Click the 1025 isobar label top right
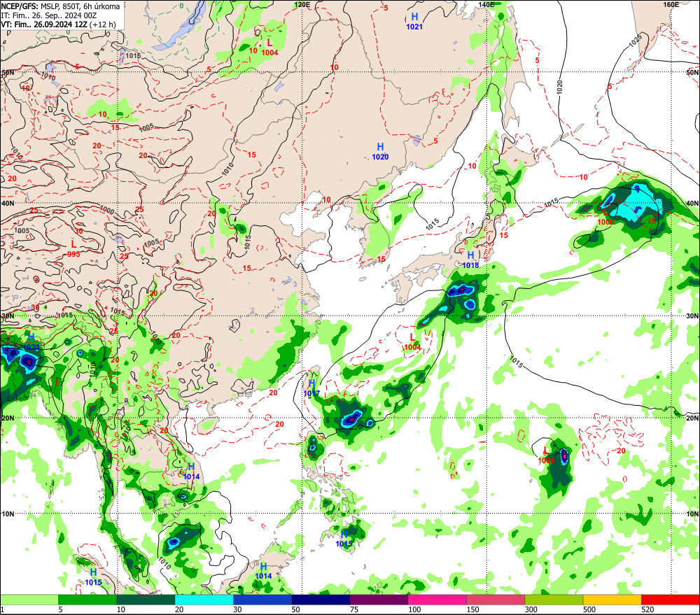Screen dimensions: 700x615 point(635,41)
